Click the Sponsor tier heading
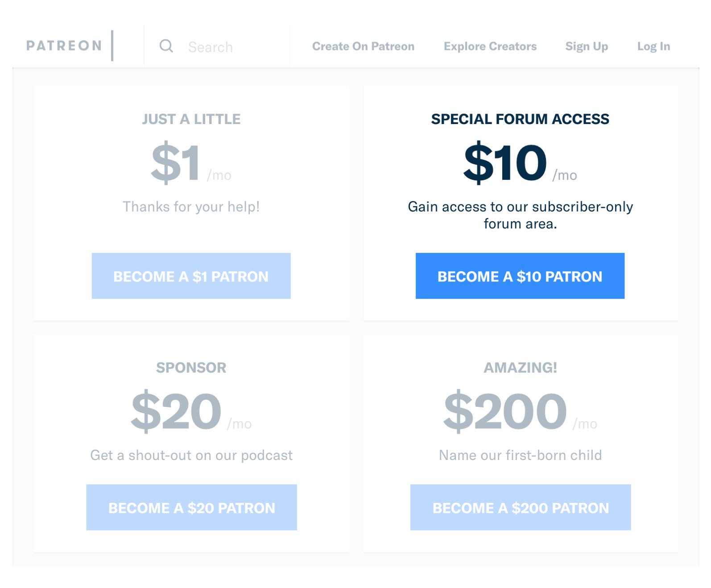 (191, 368)
